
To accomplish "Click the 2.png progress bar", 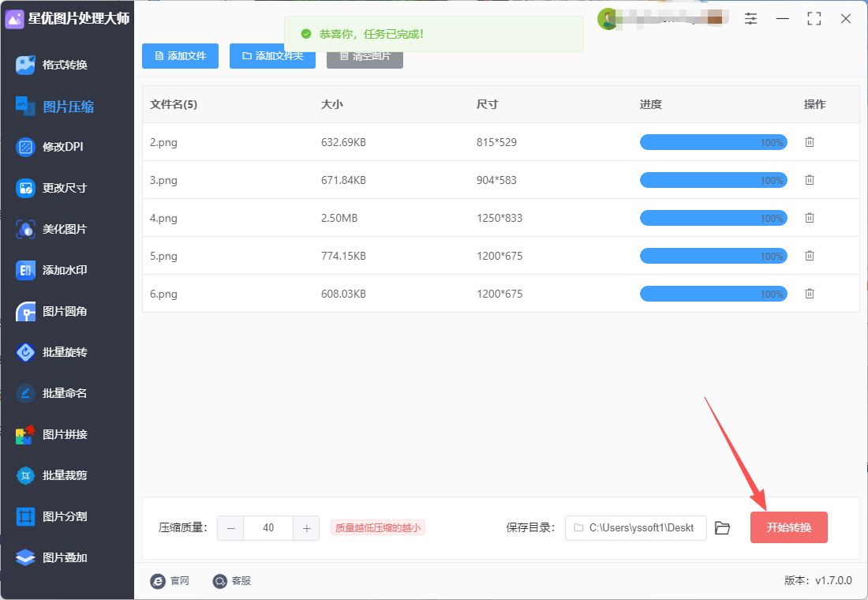I will (x=713, y=142).
